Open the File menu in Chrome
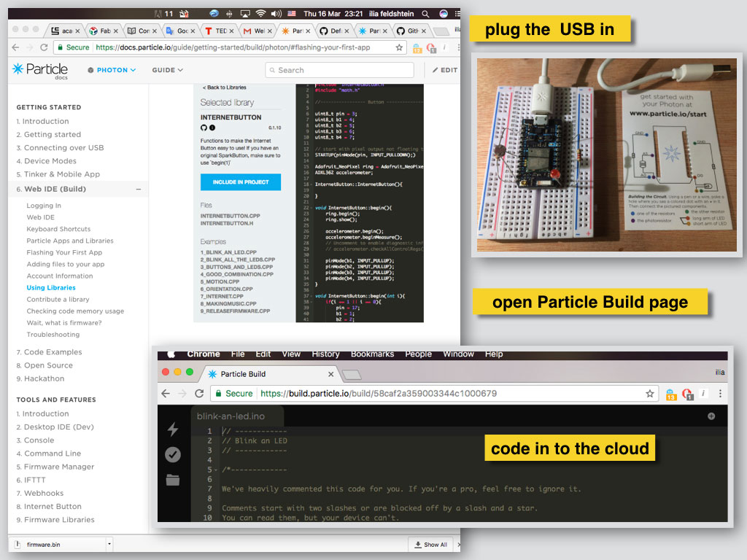Screen dimensions: 747x560 (x=238, y=354)
